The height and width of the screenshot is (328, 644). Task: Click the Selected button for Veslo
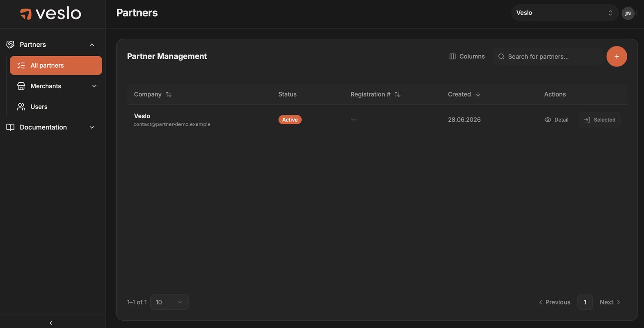599,120
